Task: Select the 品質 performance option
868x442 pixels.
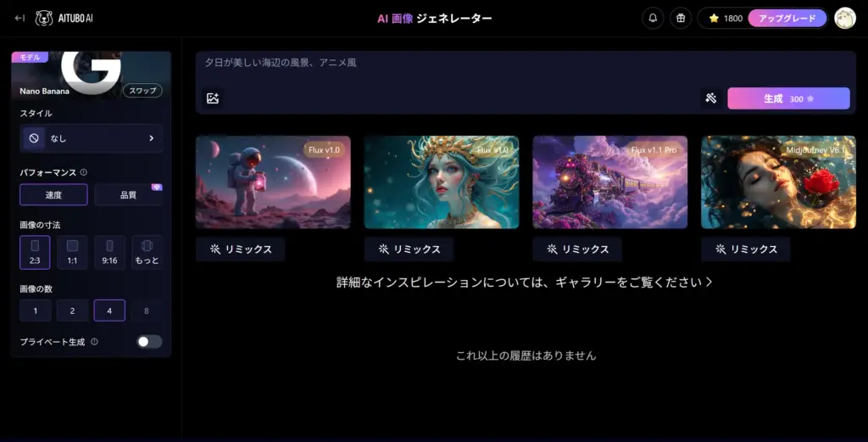Action: [x=128, y=195]
